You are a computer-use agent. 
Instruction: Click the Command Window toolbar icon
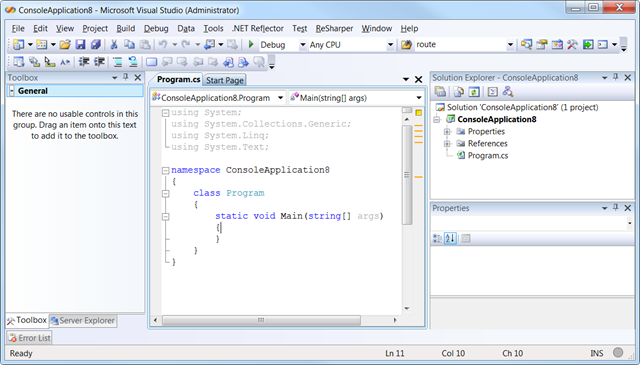(x=603, y=45)
